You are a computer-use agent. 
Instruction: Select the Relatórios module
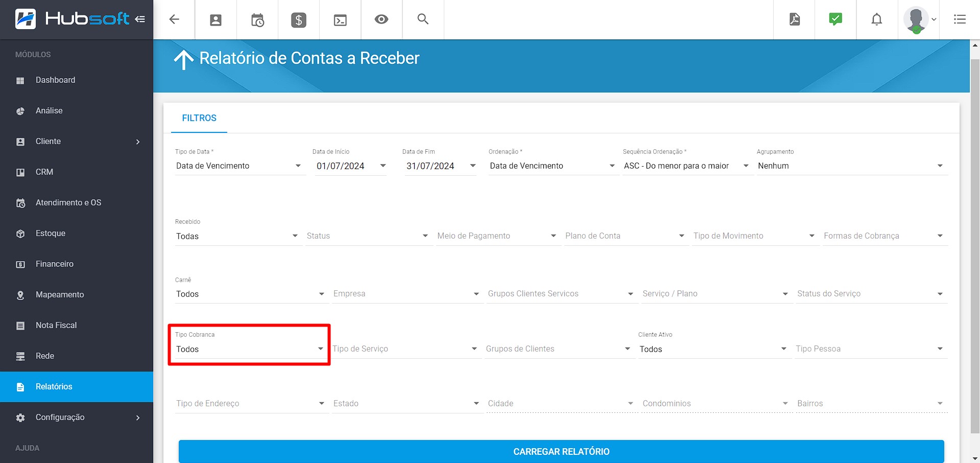(77, 387)
